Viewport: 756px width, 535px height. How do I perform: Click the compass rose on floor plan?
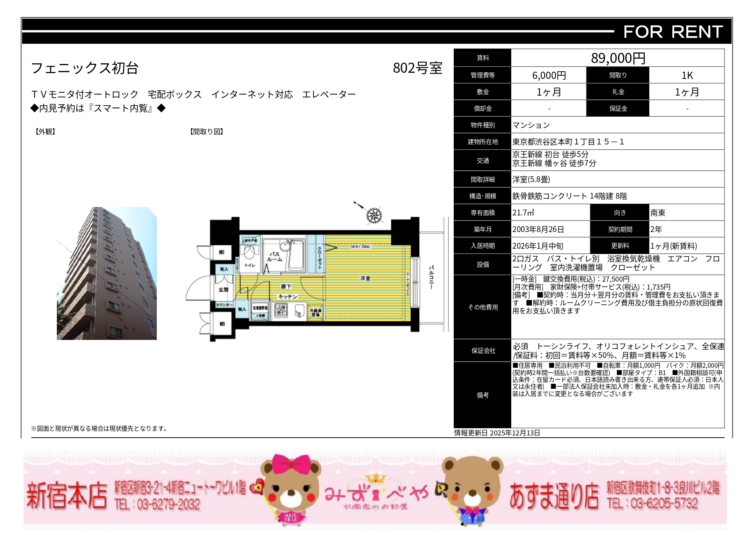[373, 215]
